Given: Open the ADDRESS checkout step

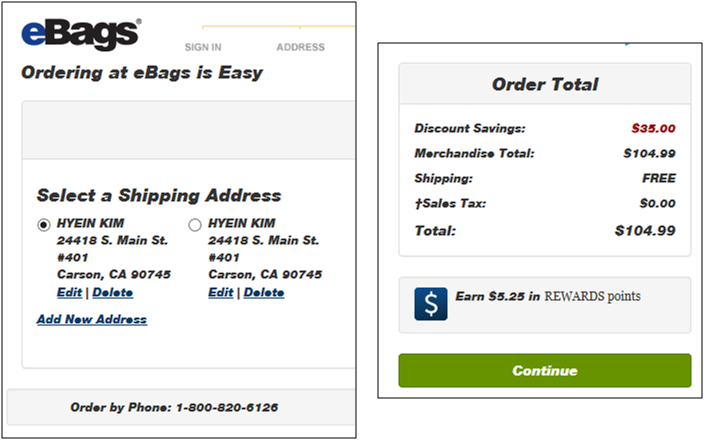Looking at the screenshot, I should click(300, 47).
